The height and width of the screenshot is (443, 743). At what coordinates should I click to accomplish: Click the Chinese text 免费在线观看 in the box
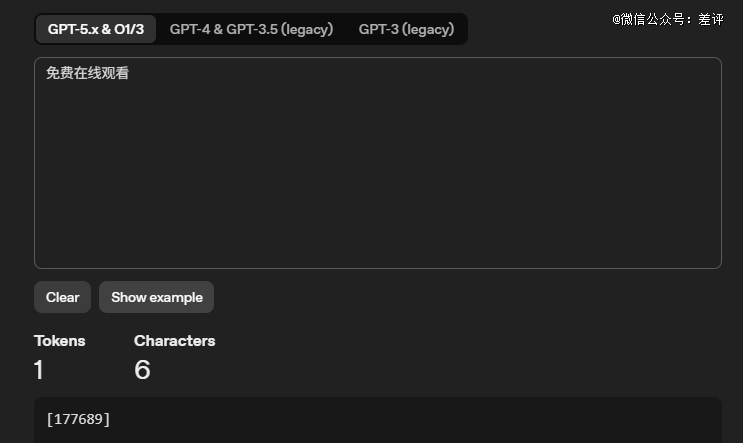pyautogui.click(x=88, y=73)
